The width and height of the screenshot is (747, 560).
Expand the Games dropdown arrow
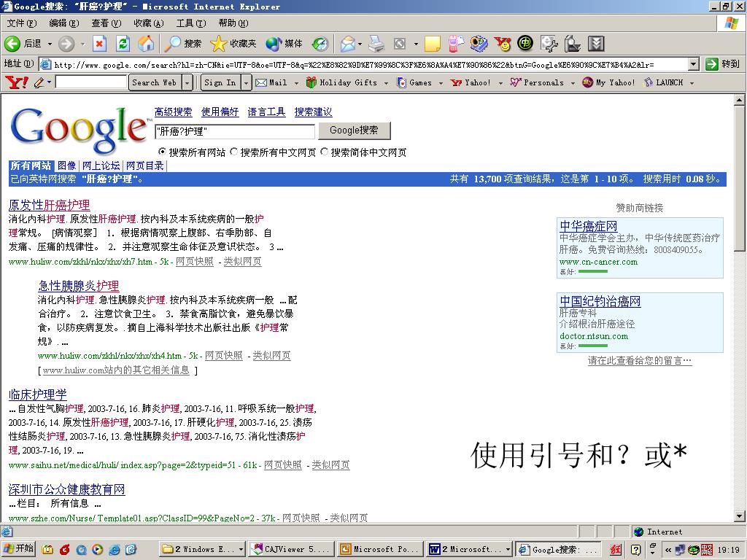[x=441, y=83]
